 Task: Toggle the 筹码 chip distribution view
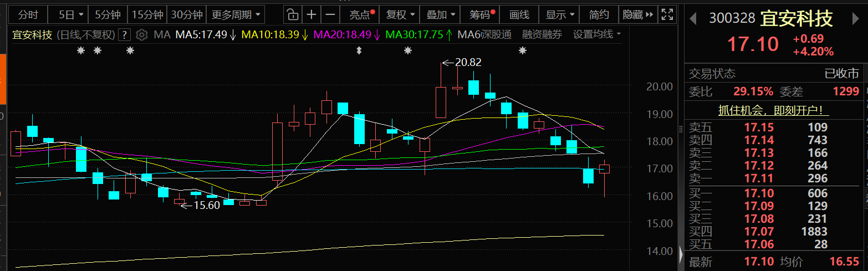click(x=482, y=14)
